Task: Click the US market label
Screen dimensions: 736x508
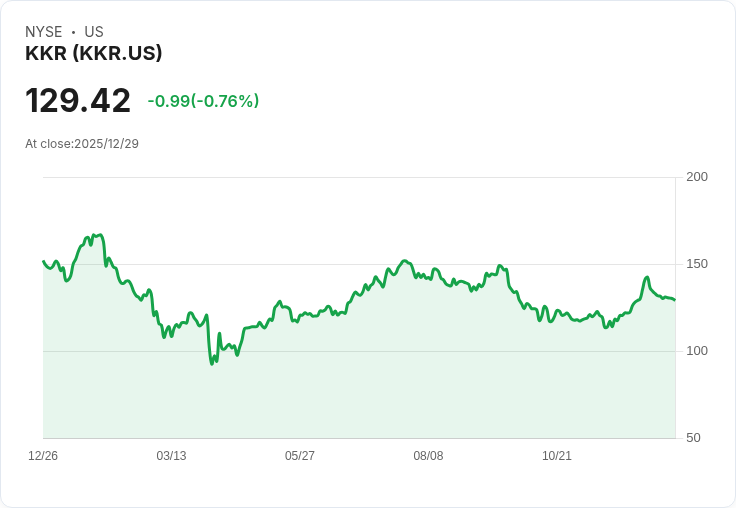Action: tap(94, 32)
